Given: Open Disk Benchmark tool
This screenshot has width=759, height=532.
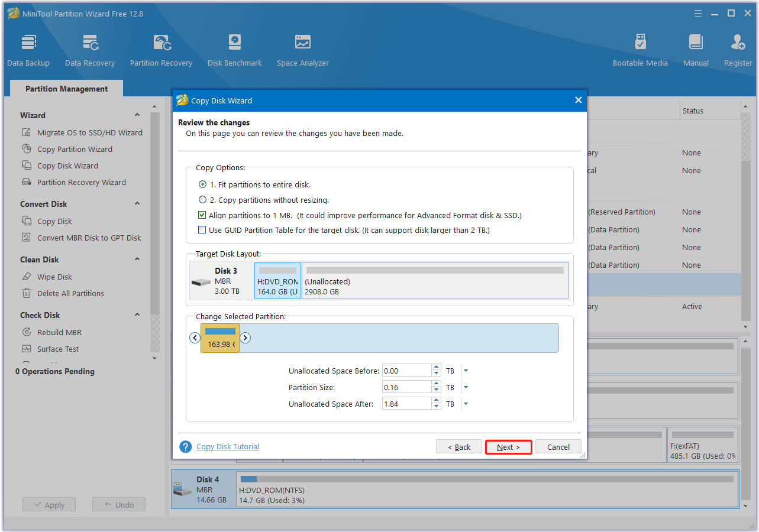Looking at the screenshot, I should pyautogui.click(x=235, y=50).
